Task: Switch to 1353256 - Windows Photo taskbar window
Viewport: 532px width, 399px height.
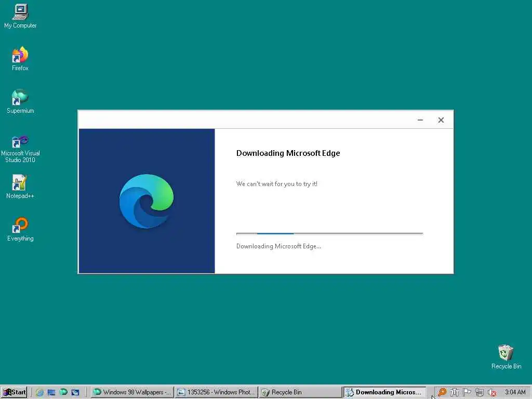Action: 216,392
